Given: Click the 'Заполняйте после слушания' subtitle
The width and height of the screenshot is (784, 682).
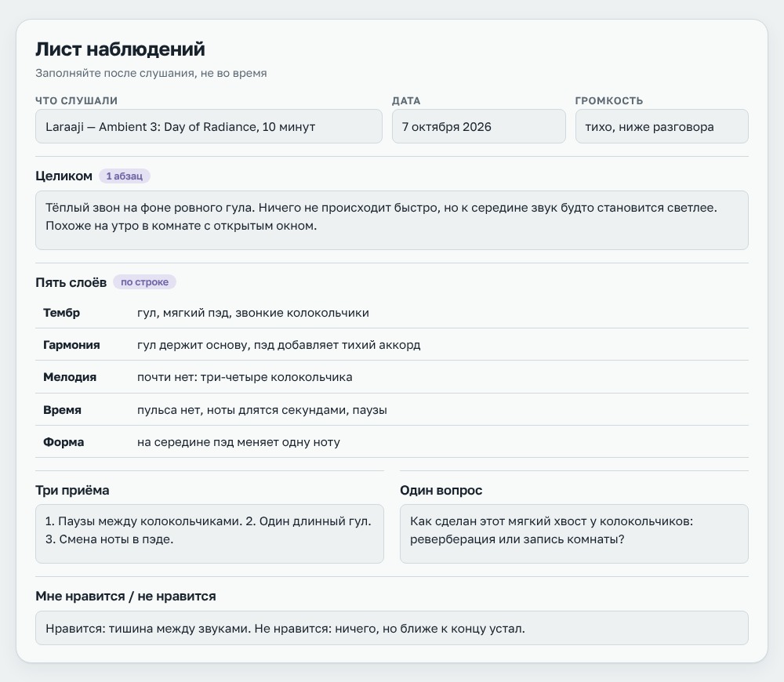Looking at the screenshot, I should pyautogui.click(x=151, y=73).
